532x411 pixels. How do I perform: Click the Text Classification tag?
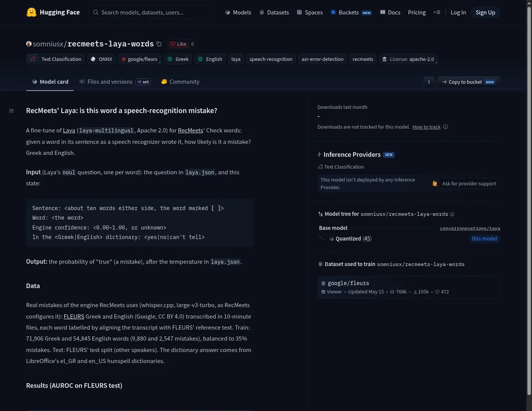coord(55,59)
